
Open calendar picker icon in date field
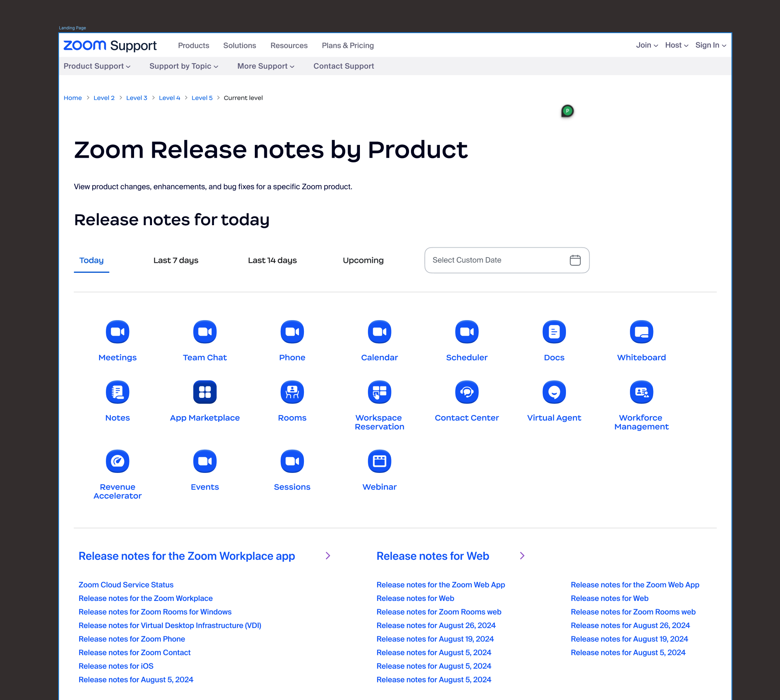pos(575,260)
